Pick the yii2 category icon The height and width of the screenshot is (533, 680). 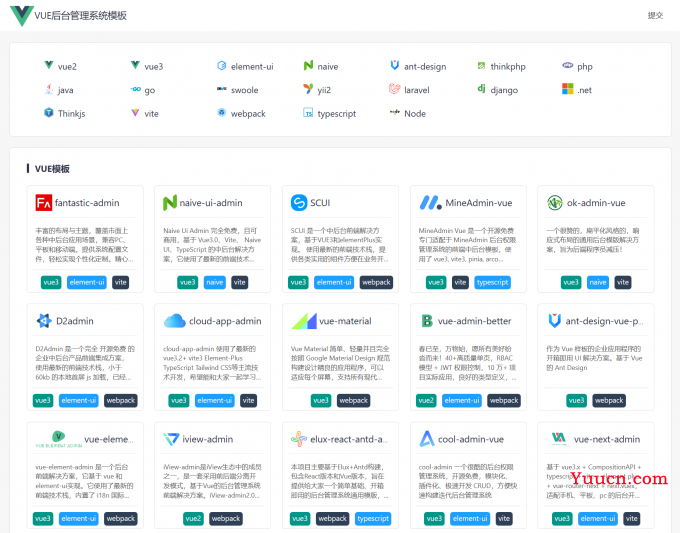click(308, 89)
